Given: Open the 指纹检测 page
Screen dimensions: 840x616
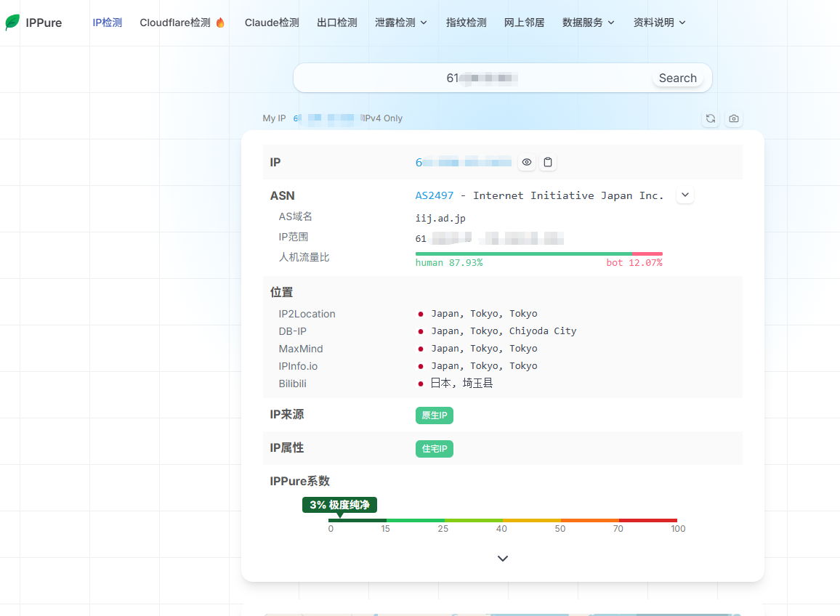Looking at the screenshot, I should (x=466, y=23).
